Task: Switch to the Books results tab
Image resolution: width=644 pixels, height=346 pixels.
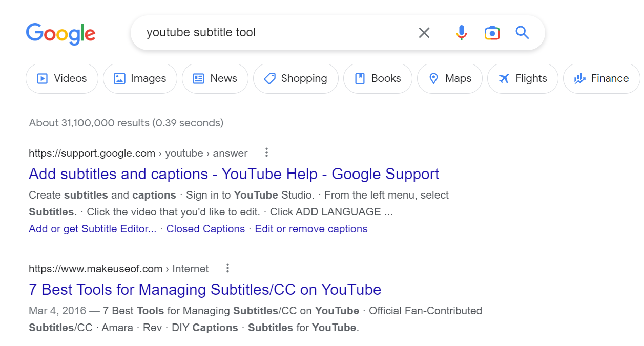Action: (378, 78)
